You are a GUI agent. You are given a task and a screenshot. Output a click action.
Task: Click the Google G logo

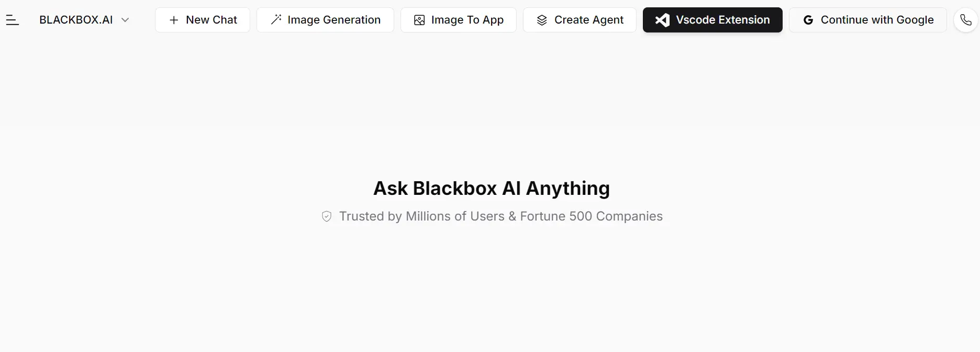pyautogui.click(x=808, y=20)
